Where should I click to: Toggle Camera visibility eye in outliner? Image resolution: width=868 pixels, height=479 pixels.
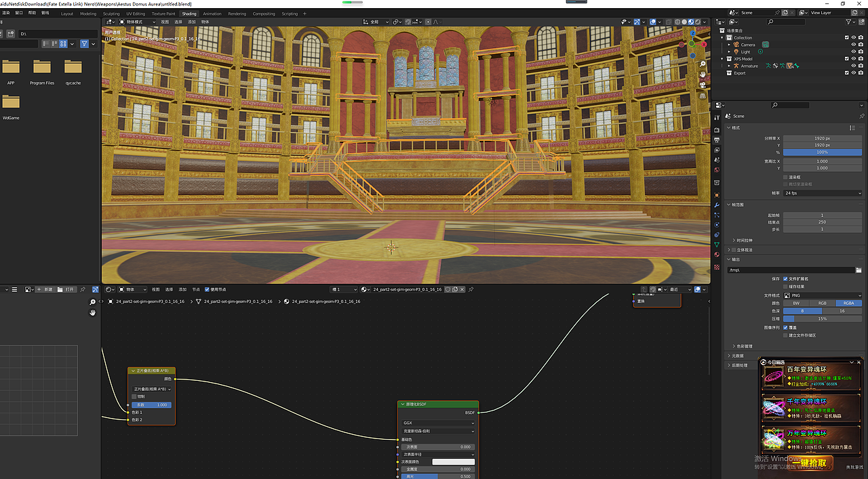coord(854,45)
